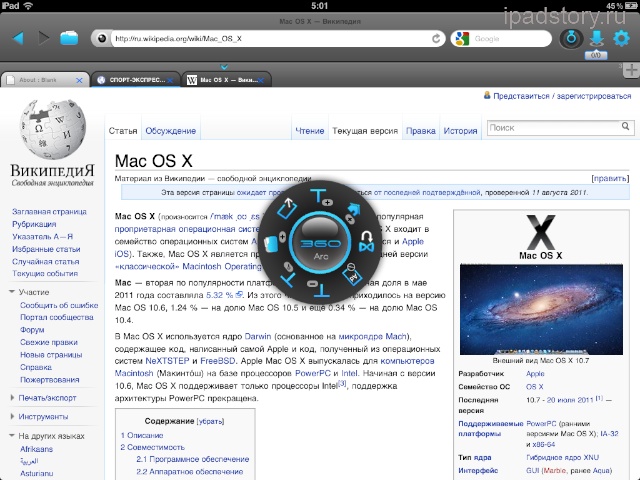Viewport: 640px width, 480px height.
Task: Tap the tilted T icon in Arc menu
Action: (x=288, y=275)
